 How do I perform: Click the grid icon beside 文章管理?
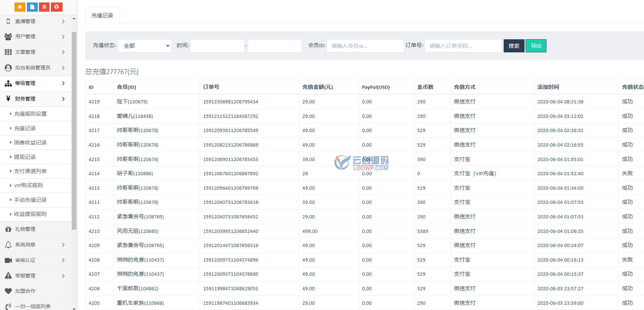click(8, 52)
